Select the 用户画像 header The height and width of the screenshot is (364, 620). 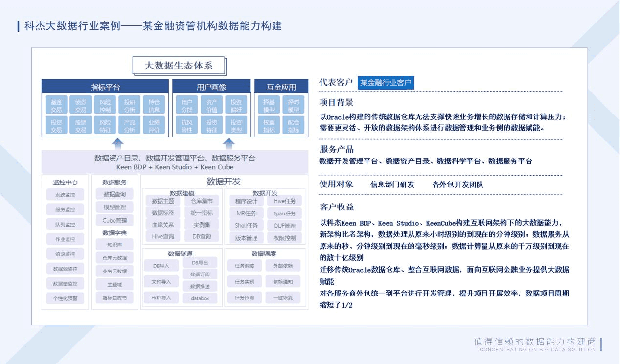(211, 87)
